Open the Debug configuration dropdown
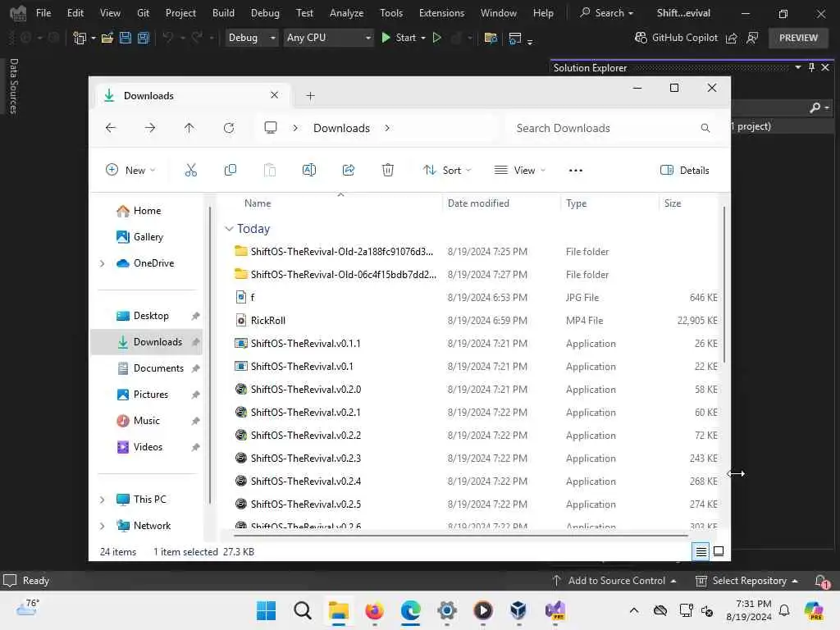This screenshot has width=840, height=630. point(251,38)
